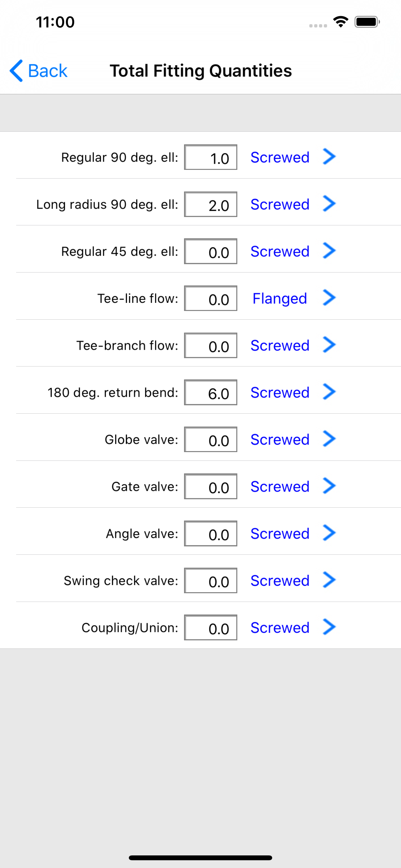Image resolution: width=401 pixels, height=868 pixels.
Task: Edit Swing check valve quantity field
Action: point(211,581)
